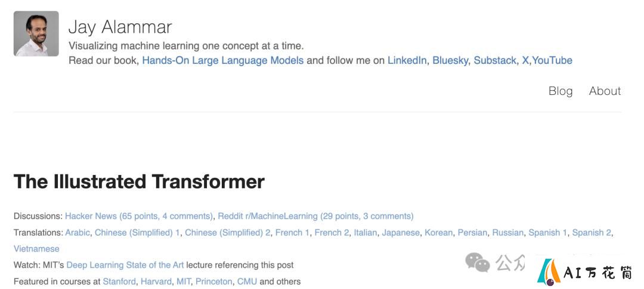Select the Arabic translation link
Image resolution: width=644 pixels, height=289 pixels.
click(x=77, y=233)
